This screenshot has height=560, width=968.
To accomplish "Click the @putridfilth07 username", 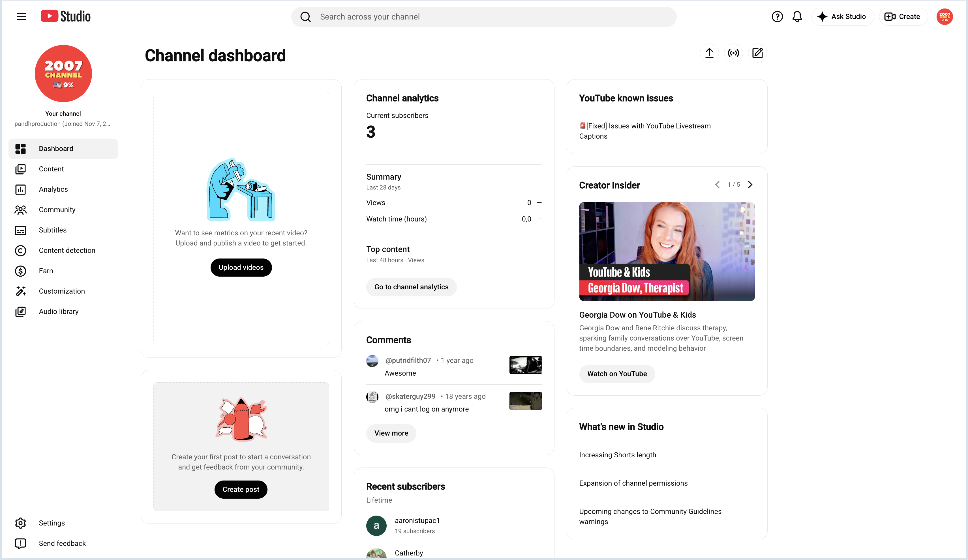I will (x=408, y=360).
